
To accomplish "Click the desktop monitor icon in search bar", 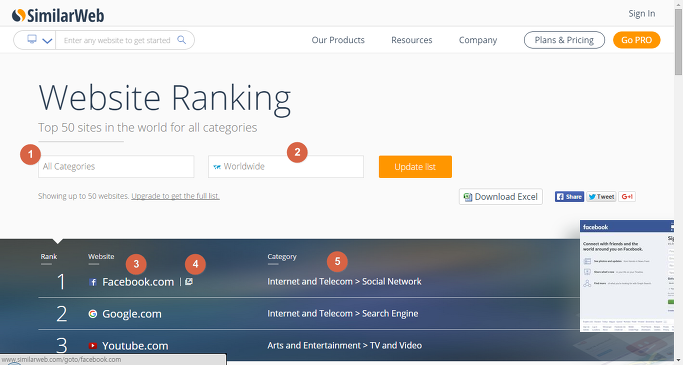I will tap(32, 39).
